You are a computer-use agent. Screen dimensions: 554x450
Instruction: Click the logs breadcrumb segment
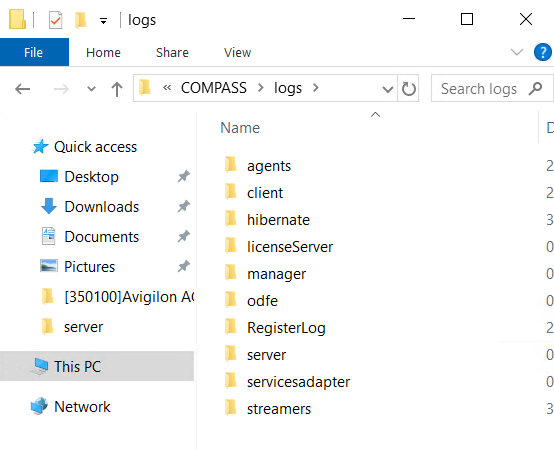coord(288,88)
